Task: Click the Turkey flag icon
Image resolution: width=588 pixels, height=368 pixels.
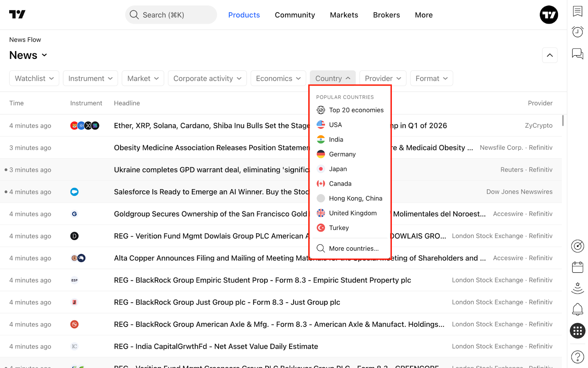Action: click(x=321, y=228)
